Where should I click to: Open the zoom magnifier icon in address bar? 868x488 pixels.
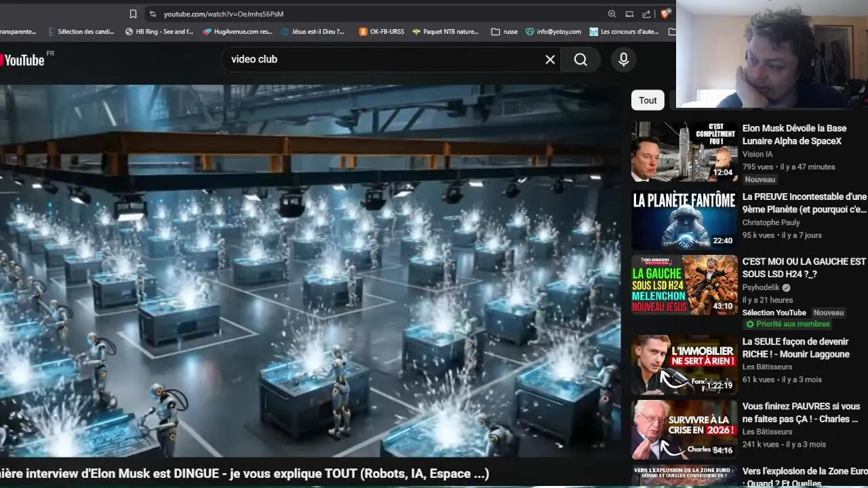click(x=612, y=14)
